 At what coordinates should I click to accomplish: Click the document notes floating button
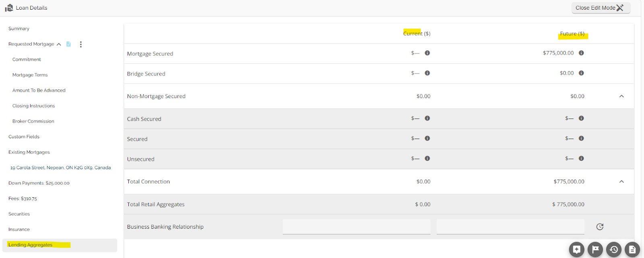(632, 250)
